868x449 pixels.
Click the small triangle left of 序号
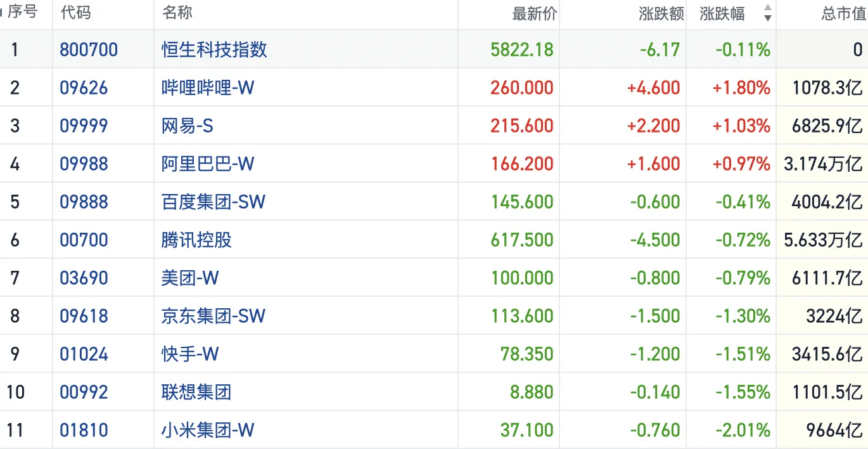[x=3, y=13]
